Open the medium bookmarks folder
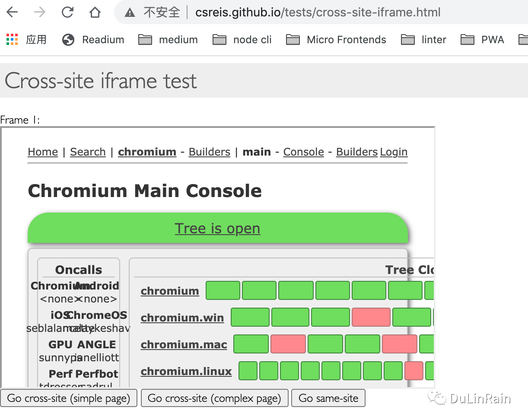The height and width of the screenshot is (420, 528). pos(168,40)
